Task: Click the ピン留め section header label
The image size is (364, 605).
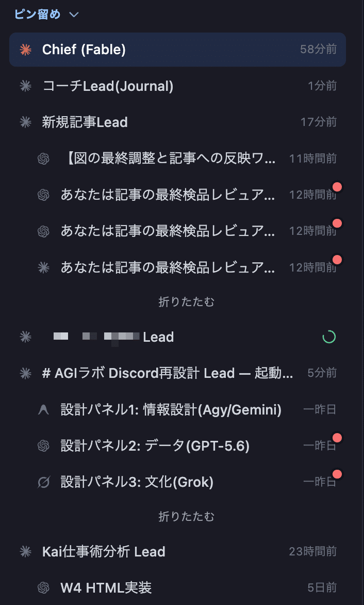Action: tap(37, 14)
